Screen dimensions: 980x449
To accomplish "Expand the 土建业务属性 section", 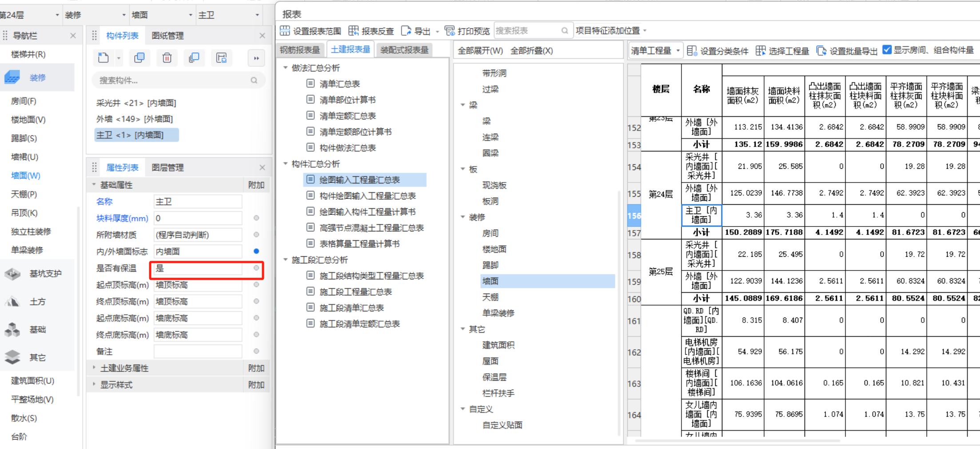I will click(x=94, y=368).
